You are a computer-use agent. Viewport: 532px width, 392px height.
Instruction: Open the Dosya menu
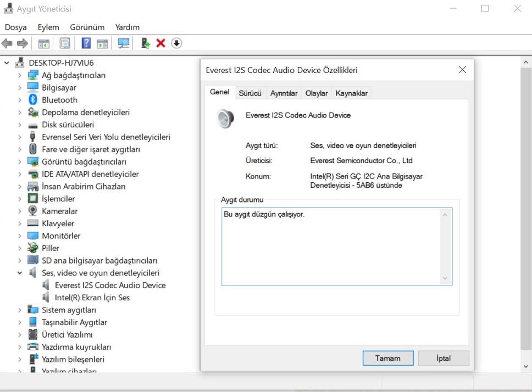(15, 27)
